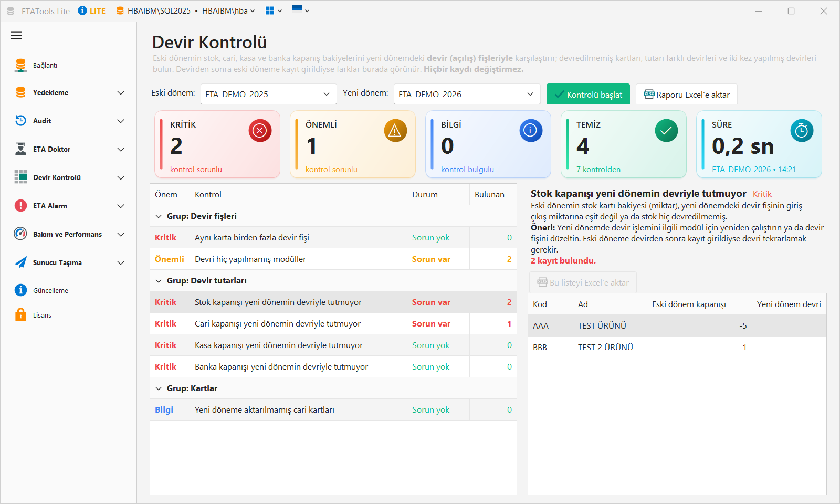This screenshot has width=840, height=504.
Task: Select the Banka kapanışı yeni dönemin devriyle tutmuyor row
Action: (x=333, y=367)
